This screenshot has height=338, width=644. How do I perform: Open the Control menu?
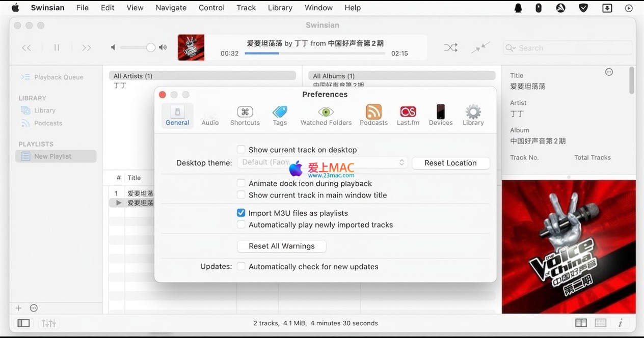click(x=211, y=8)
